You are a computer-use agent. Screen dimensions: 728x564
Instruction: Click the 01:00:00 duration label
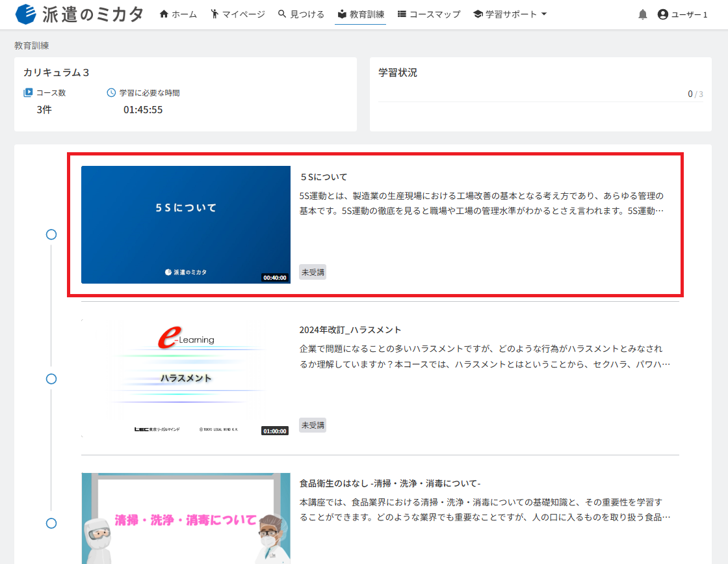point(275,431)
